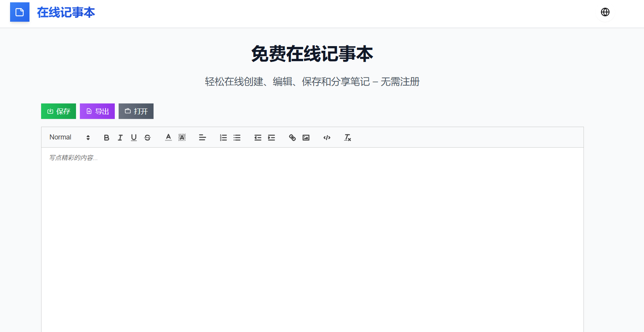Click the purple 导出 button
The image size is (644, 332).
click(x=97, y=111)
